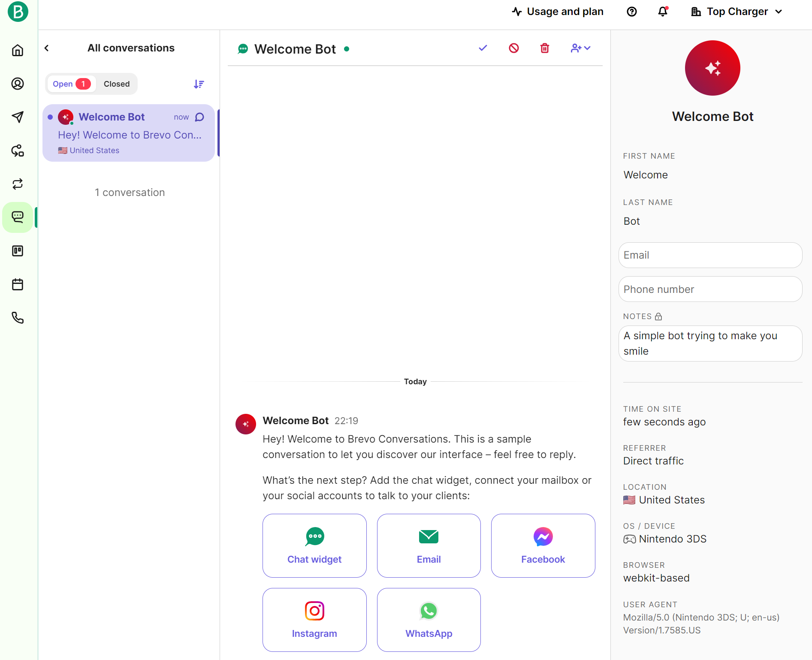The height and width of the screenshot is (660, 812).
Task: Choose the Instagram channel card
Action: 314,620
